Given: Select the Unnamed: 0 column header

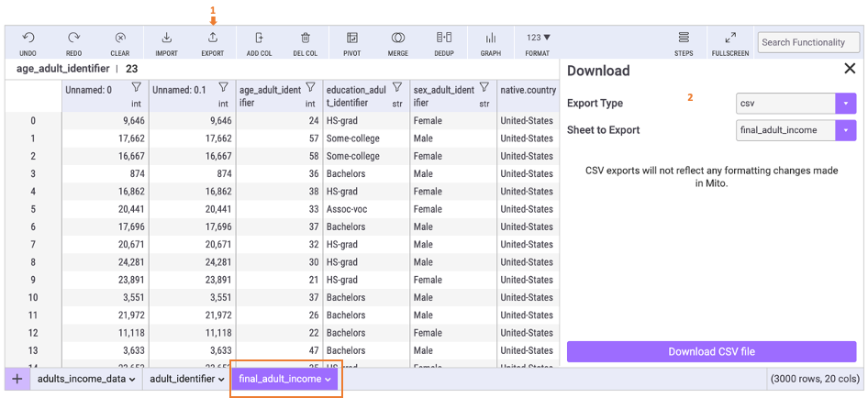Looking at the screenshot, I should [x=89, y=90].
